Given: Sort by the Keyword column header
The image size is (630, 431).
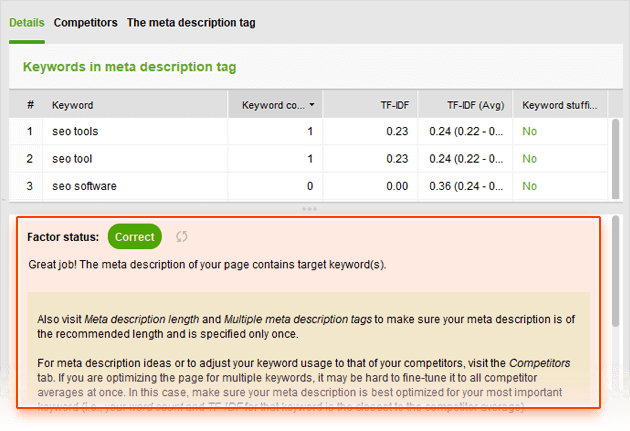Looking at the screenshot, I should [x=72, y=104].
